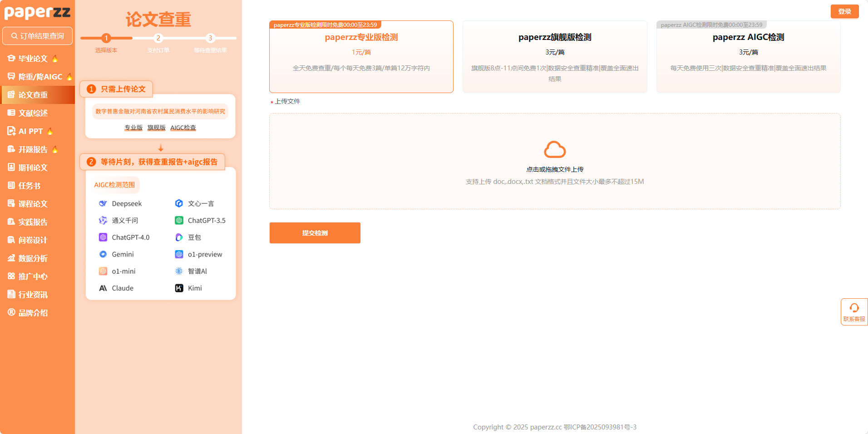Select the paperzz旗舰版检测 plan card
The image size is (868, 434).
[554, 57]
